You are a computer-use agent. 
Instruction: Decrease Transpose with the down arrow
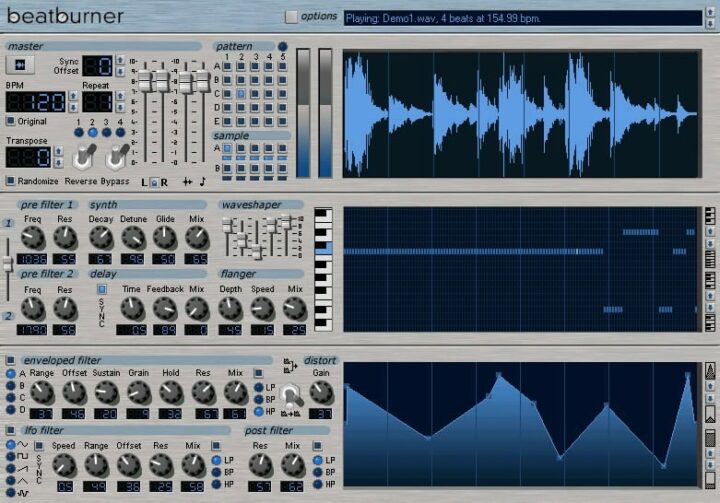(58, 163)
